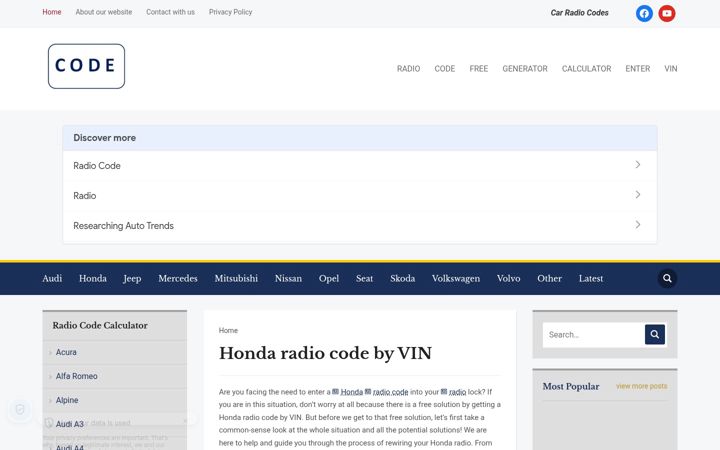The image size is (720, 450).
Task: Open the Opel category
Action: click(x=329, y=278)
